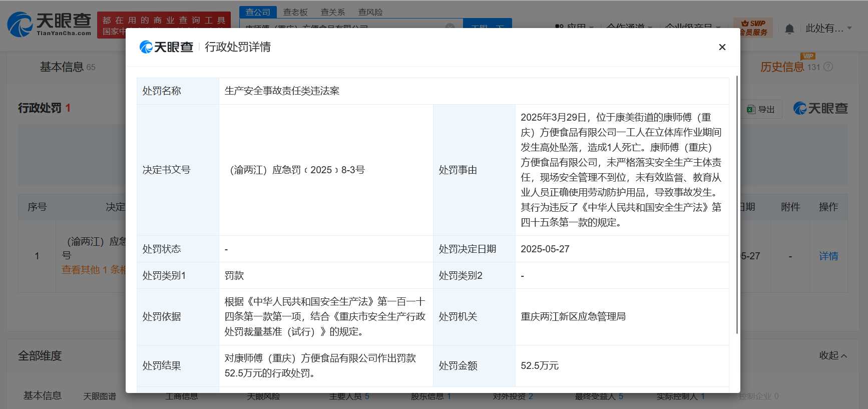
Task: Click the notification bell icon
Action: (789, 29)
